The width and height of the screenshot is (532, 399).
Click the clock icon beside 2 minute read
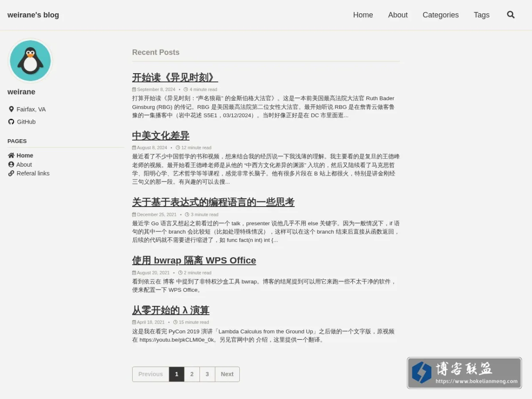(x=180, y=273)
